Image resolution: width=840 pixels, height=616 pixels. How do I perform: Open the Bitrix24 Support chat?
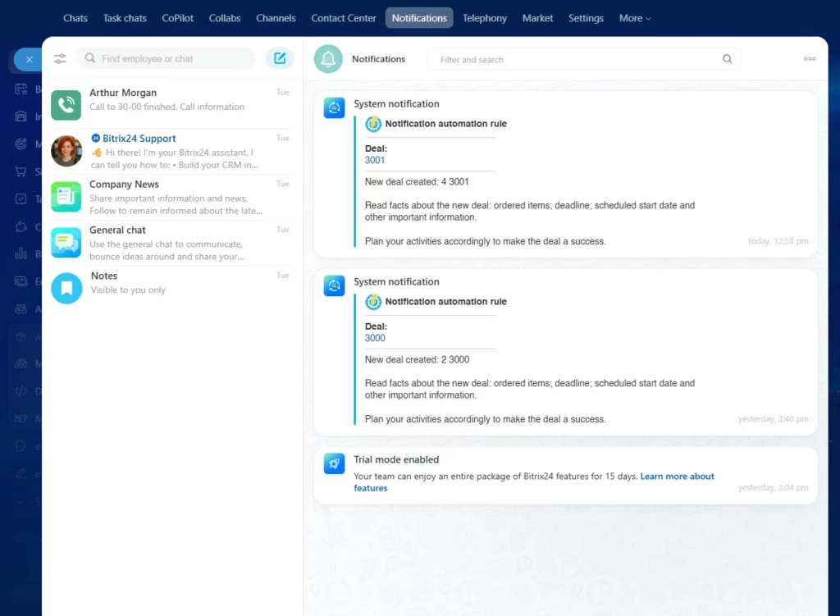pyautogui.click(x=171, y=151)
